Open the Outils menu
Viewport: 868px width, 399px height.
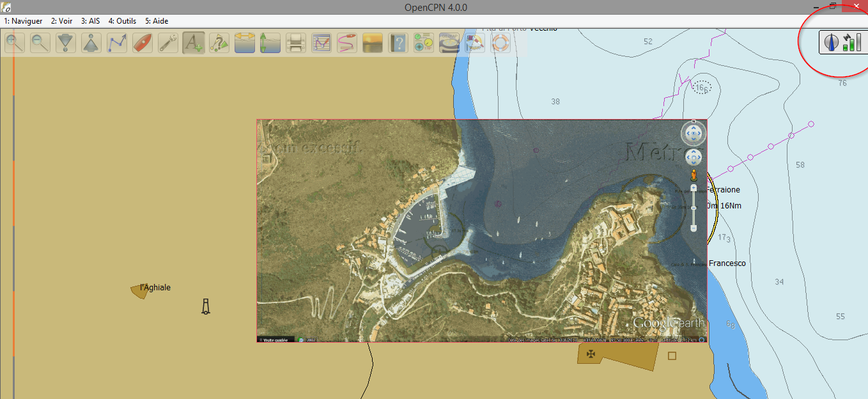click(123, 21)
